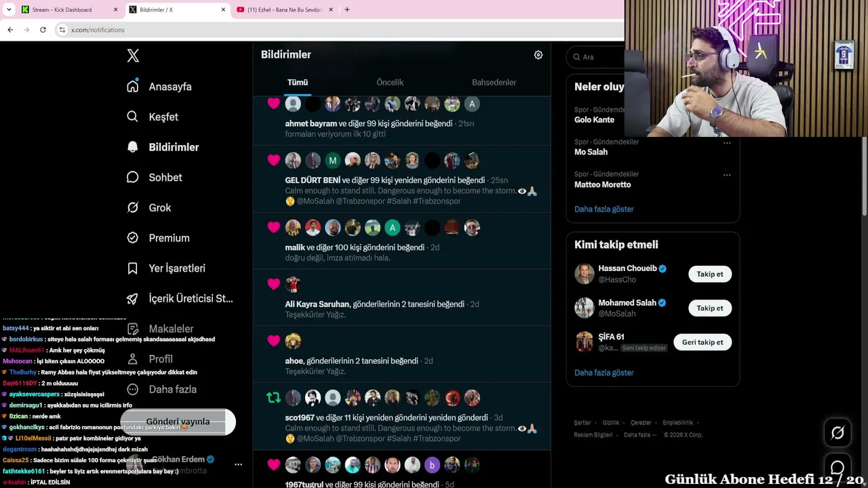The height and width of the screenshot is (488, 868).
Task: Open more options for the Mo Salah trend
Action: pyautogui.click(x=727, y=142)
